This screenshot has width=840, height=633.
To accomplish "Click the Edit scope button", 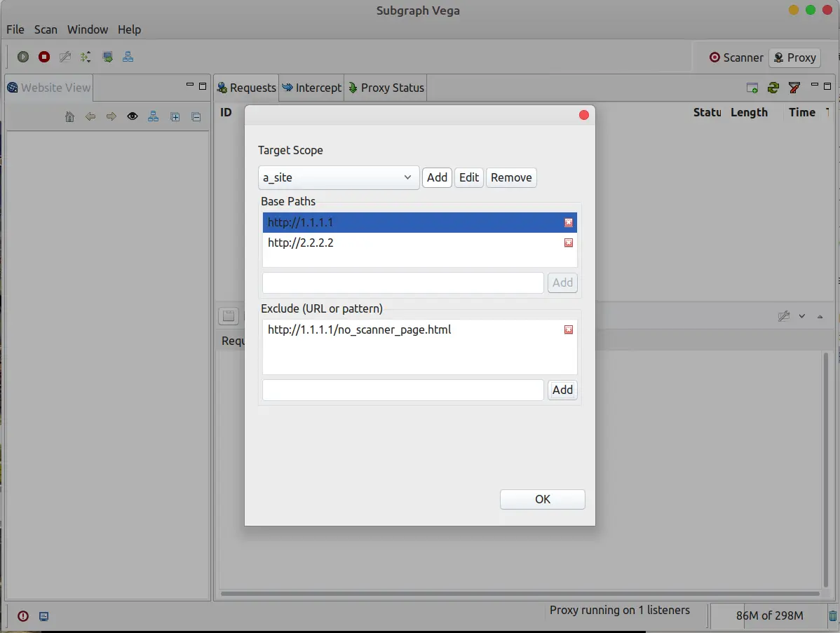I will pyautogui.click(x=469, y=177).
